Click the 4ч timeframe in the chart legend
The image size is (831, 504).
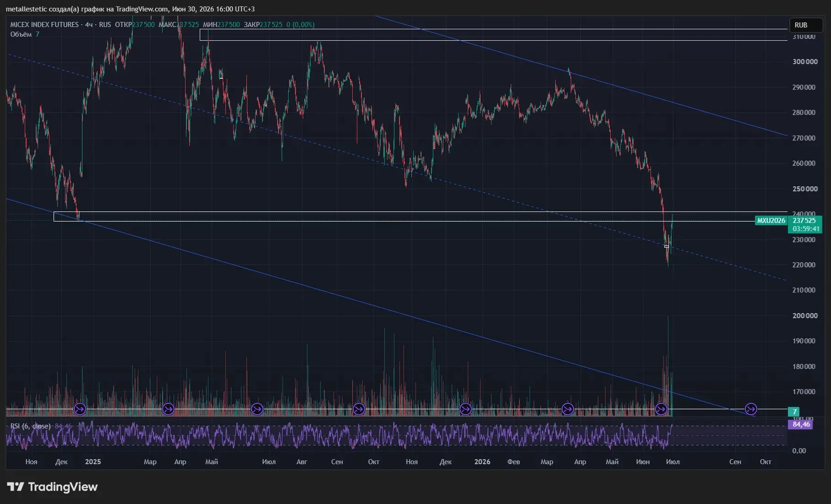click(89, 25)
